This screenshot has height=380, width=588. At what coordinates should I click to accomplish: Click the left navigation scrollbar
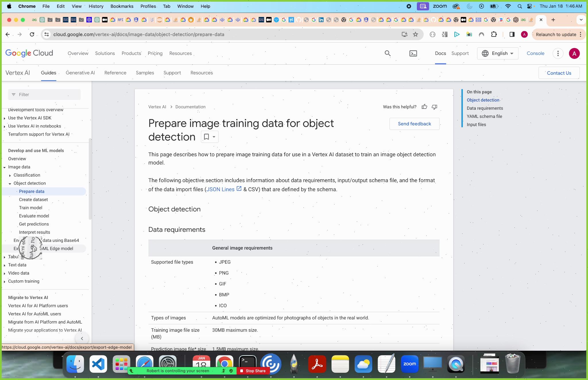(x=90, y=179)
